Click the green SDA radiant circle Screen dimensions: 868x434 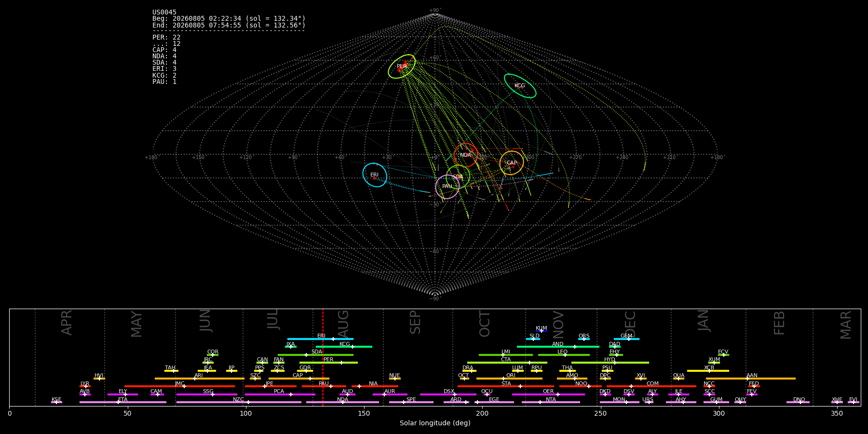[x=458, y=176]
